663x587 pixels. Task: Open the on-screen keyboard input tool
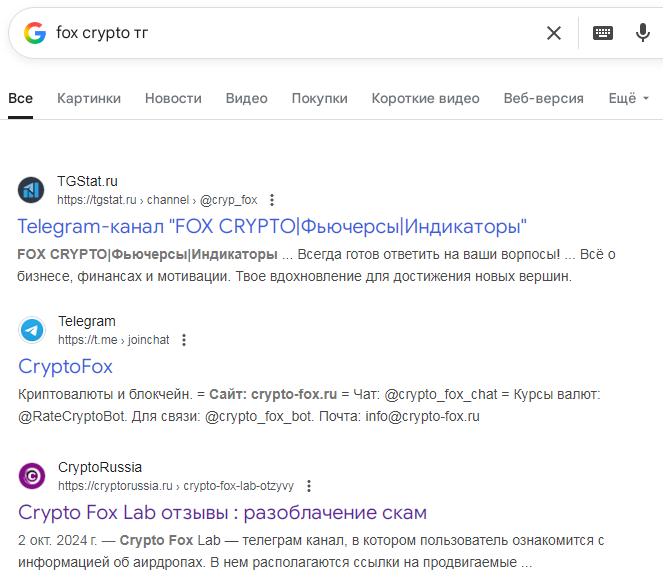tap(603, 33)
